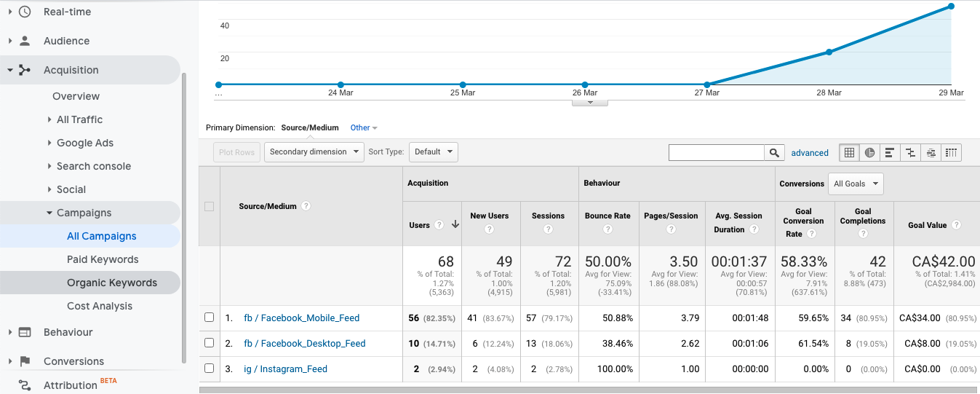Open Organic Keywords in the sidebar
The width and height of the screenshot is (980, 394).
pyautogui.click(x=112, y=283)
